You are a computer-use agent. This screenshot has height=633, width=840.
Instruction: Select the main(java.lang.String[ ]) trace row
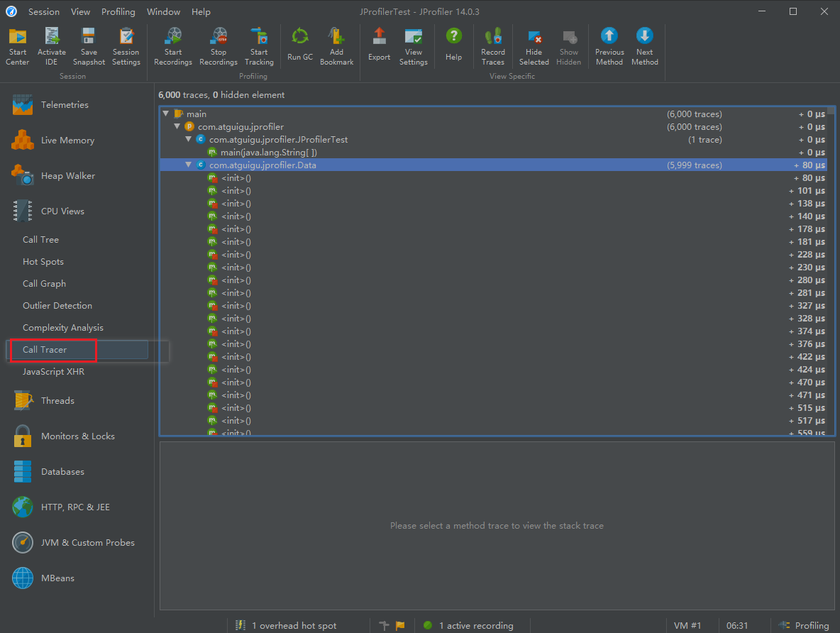click(493, 153)
